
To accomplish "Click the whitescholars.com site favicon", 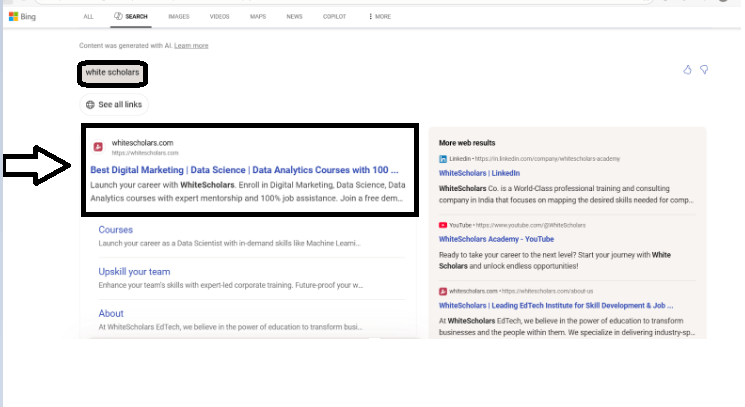I will pos(98,147).
